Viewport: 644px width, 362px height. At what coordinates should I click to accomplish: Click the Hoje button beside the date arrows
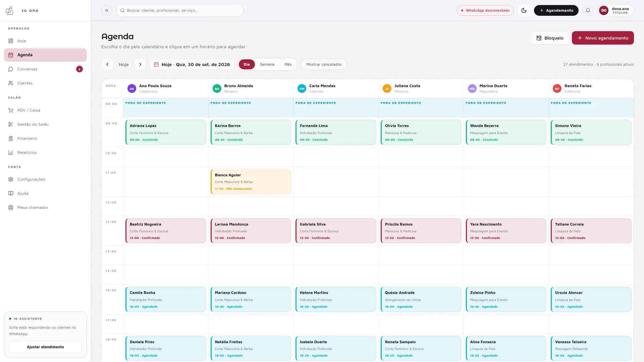123,64
